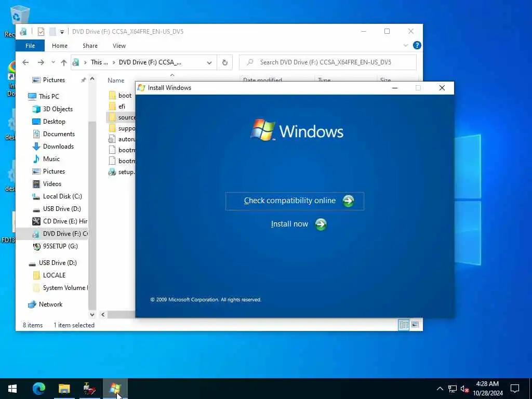The height and width of the screenshot is (399, 532).
Task: Select the LOCALE folder
Action: point(54,275)
